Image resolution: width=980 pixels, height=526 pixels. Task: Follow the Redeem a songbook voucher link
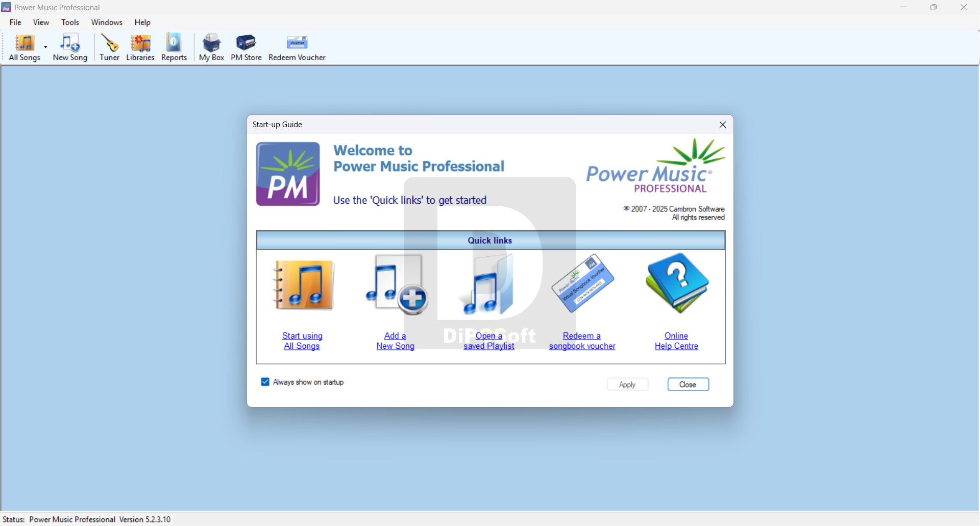pyautogui.click(x=582, y=341)
